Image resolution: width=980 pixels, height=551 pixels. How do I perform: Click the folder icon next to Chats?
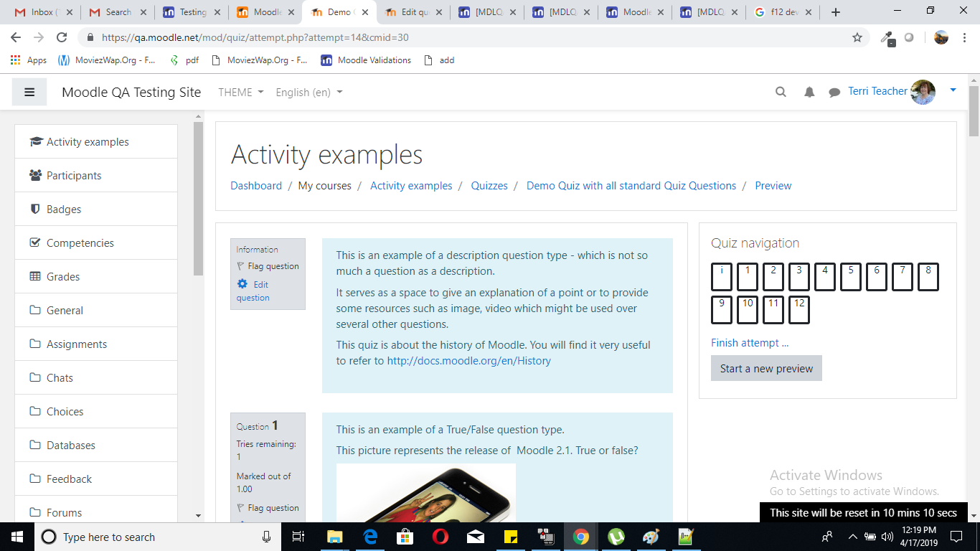click(x=35, y=377)
